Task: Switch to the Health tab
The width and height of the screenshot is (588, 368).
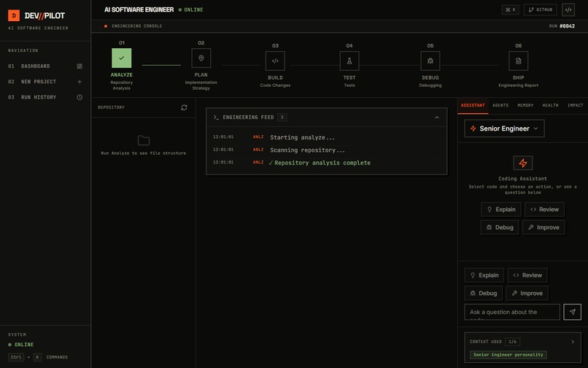Action: click(x=551, y=106)
